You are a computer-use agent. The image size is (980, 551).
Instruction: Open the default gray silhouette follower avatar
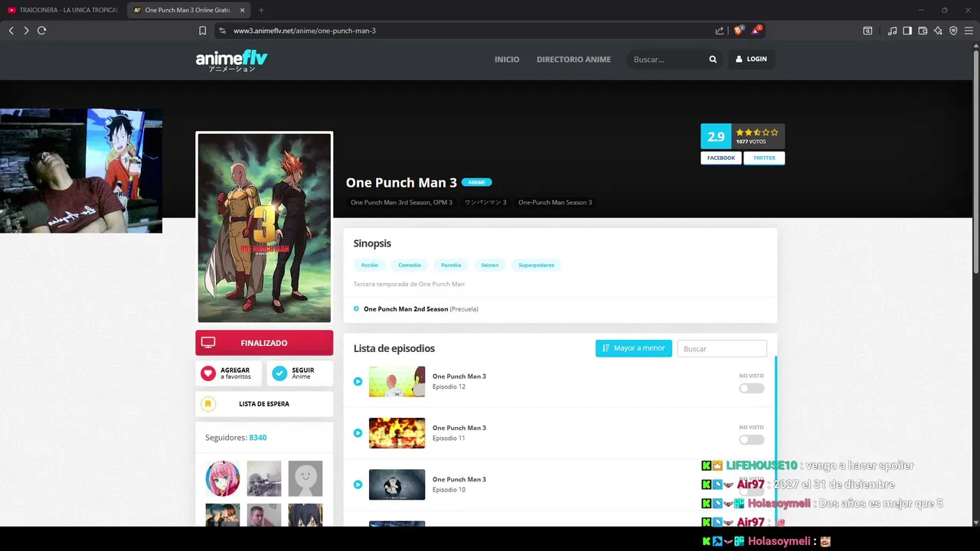coord(305,478)
